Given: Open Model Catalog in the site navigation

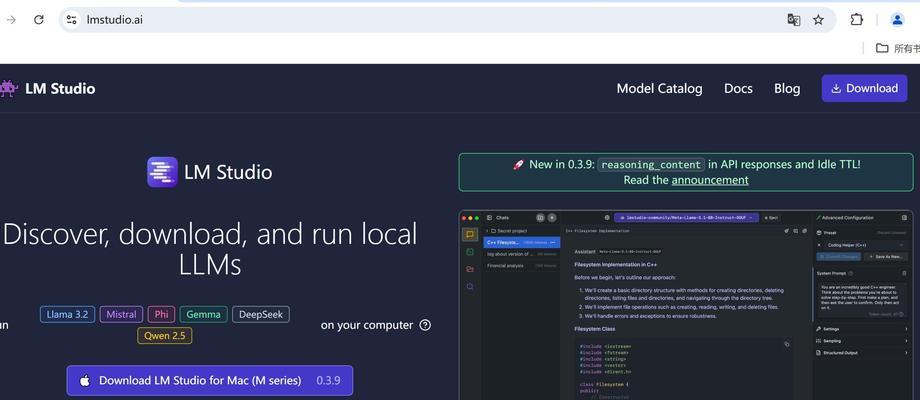Looking at the screenshot, I should [659, 89].
